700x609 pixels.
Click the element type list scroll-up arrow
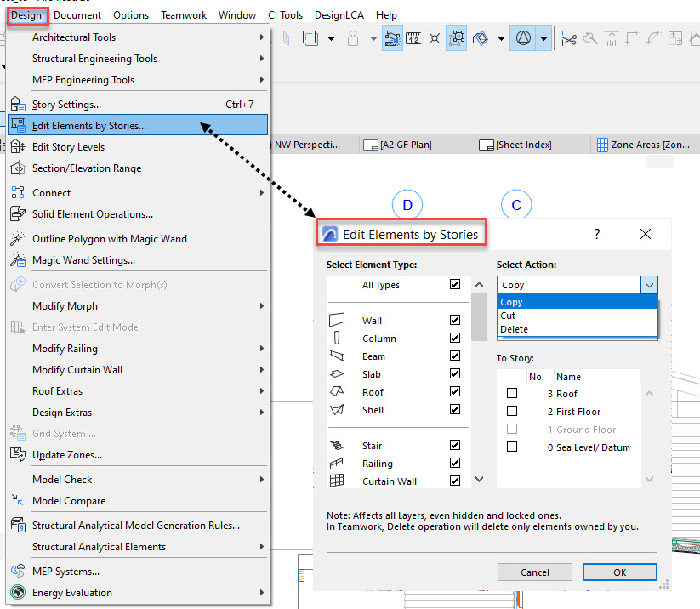(479, 284)
